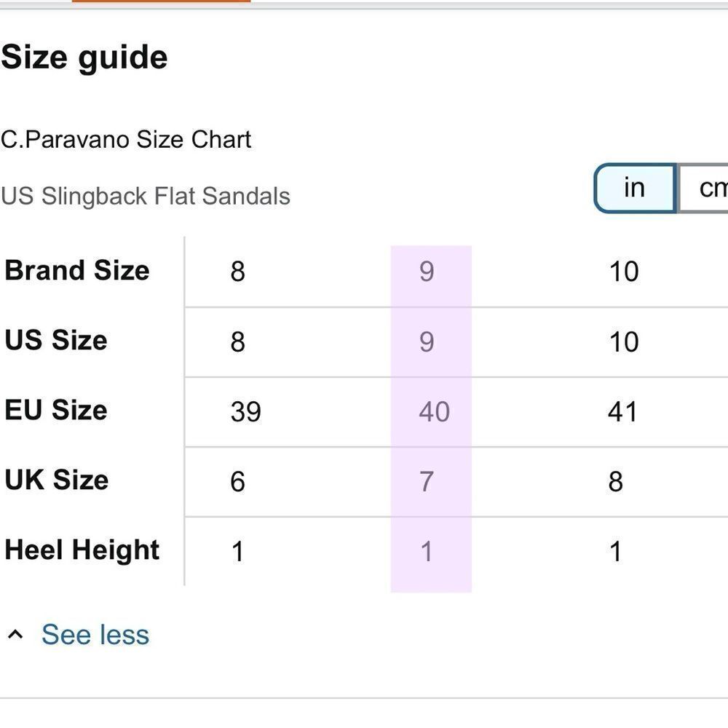728x728 pixels.
Task: Click the EU Size row header
Action: point(56,410)
